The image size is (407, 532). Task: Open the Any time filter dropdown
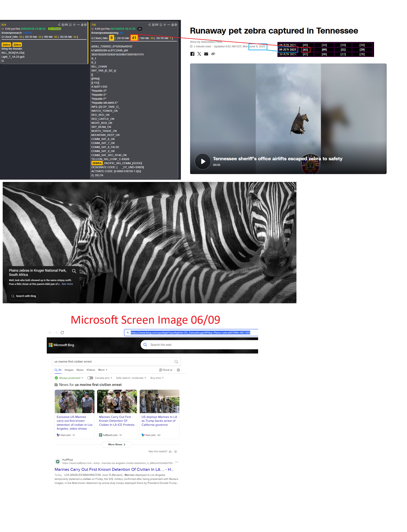157,378
